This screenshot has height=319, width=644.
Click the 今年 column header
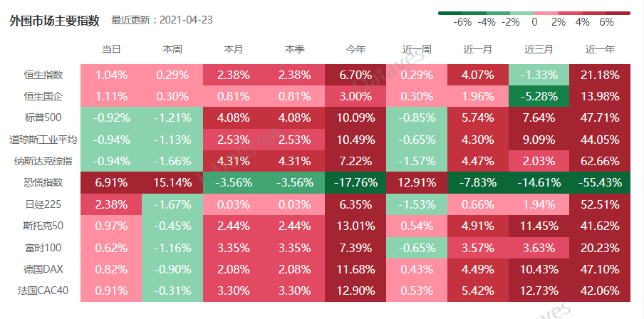point(355,50)
